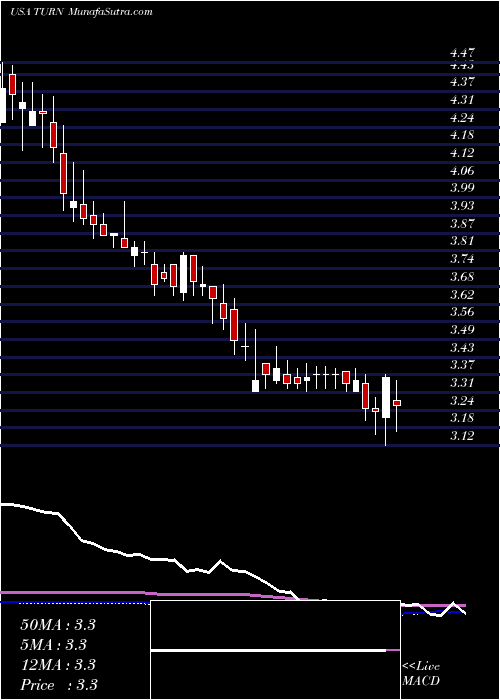Click the 'Price : 3.3' indicator text
Screen dimensions: 500x700
[x=59, y=685]
